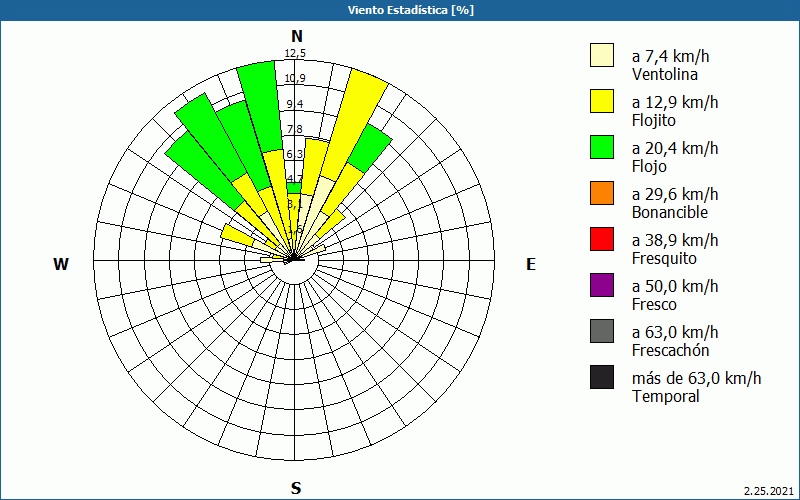The height and width of the screenshot is (500, 800).
Task: Click the red Fresquito legend swatch
Action: click(602, 239)
